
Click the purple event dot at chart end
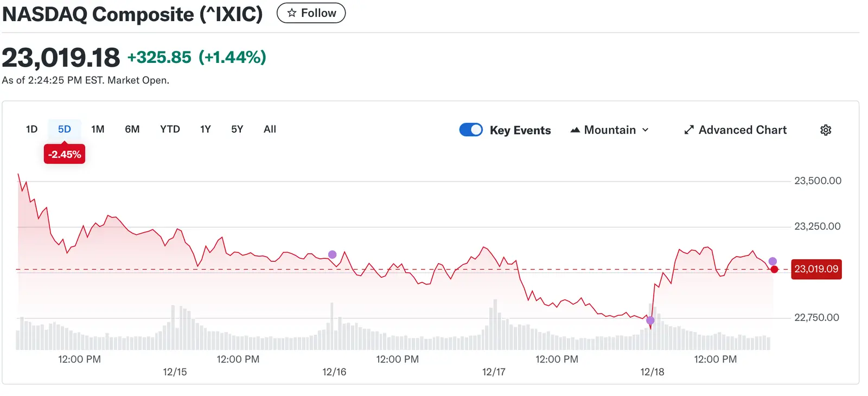click(773, 261)
